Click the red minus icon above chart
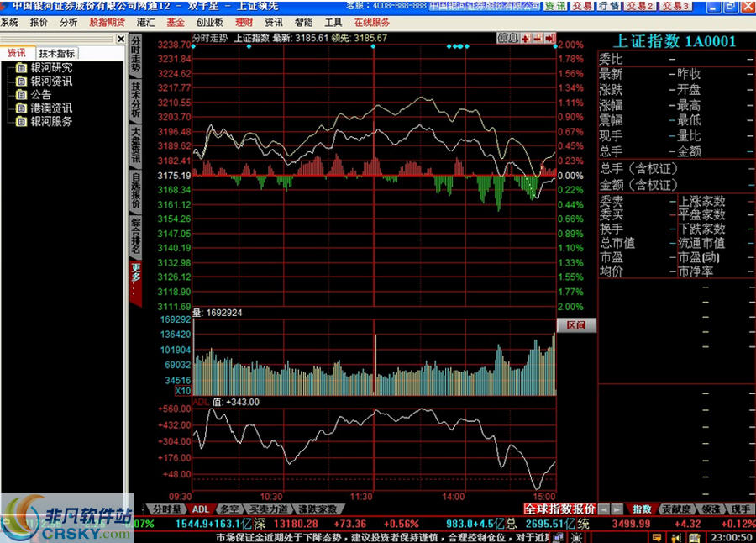This screenshot has height=543, width=756. click(x=538, y=38)
